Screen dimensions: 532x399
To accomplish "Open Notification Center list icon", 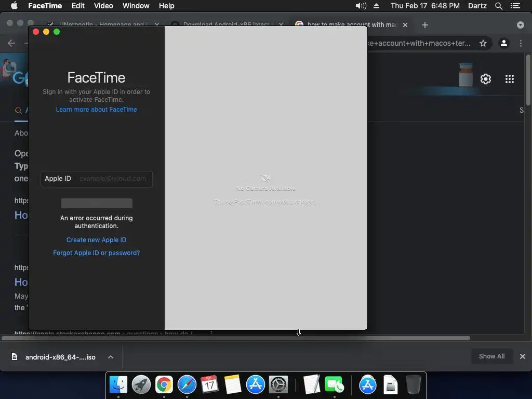I will 515,6.
